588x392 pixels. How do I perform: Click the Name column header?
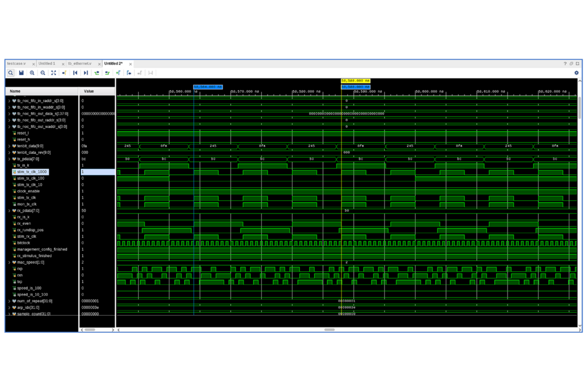coord(42,91)
